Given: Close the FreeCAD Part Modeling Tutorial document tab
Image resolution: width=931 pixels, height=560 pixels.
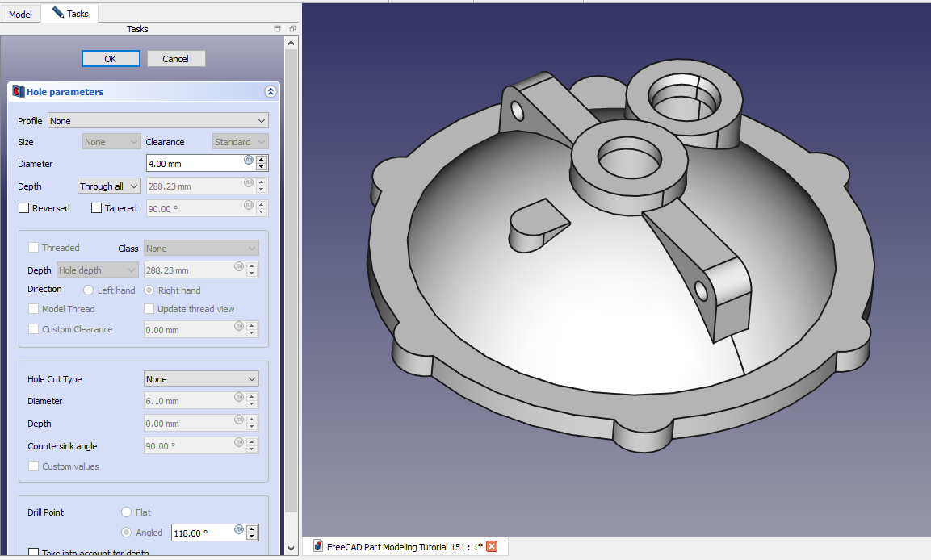Looking at the screenshot, I should coord(492,546).
